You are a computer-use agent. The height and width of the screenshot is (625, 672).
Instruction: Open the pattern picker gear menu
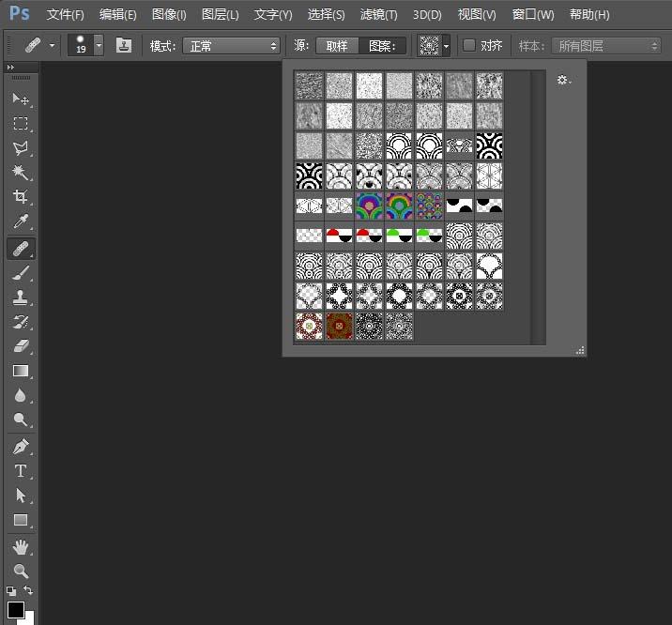[563, 81]
